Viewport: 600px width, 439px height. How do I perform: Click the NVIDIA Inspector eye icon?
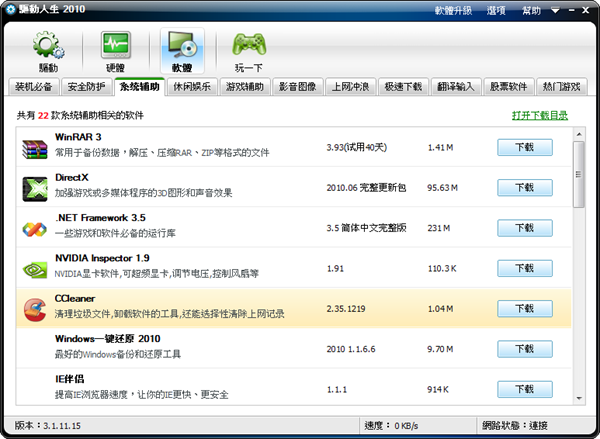(x=35, y=270)
